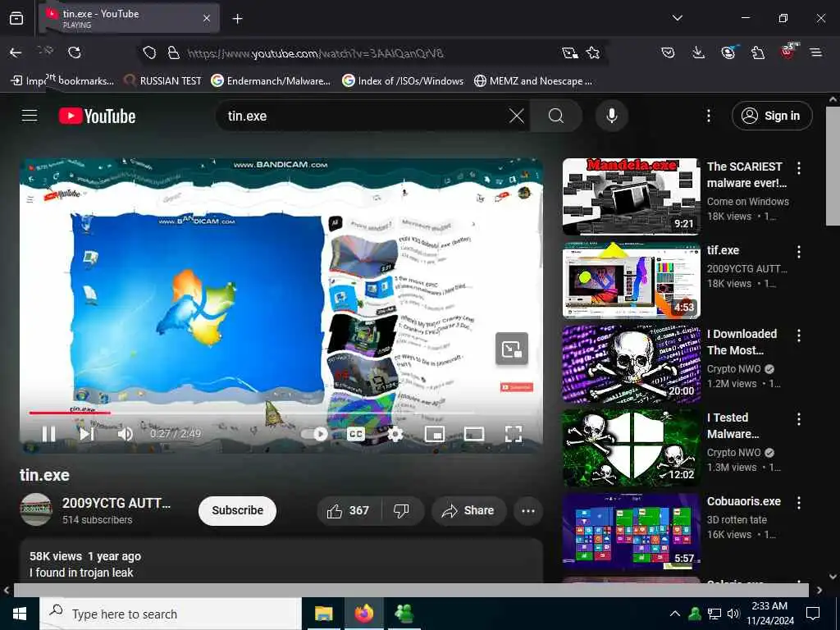Open the Firefox View button
This screenshot has width=840, height=630.
tap(16, 18)
